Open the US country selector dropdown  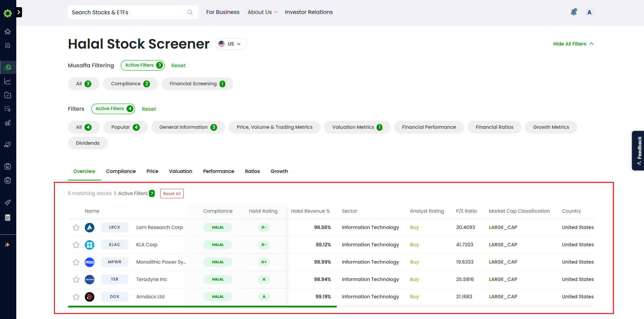tap(231, 44)
